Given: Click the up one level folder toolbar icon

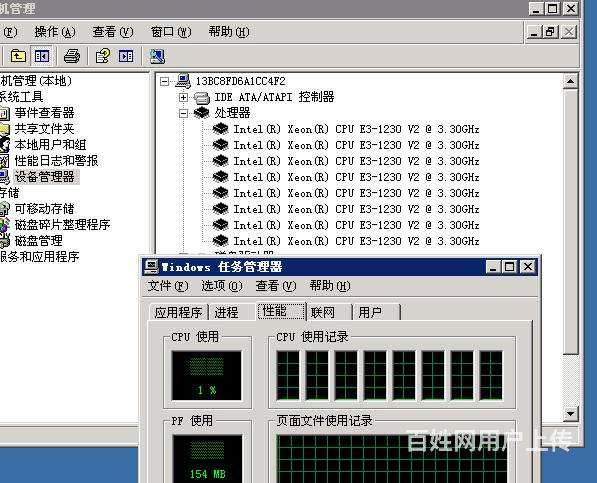Looking at the screenshot, I should [18, 56].
